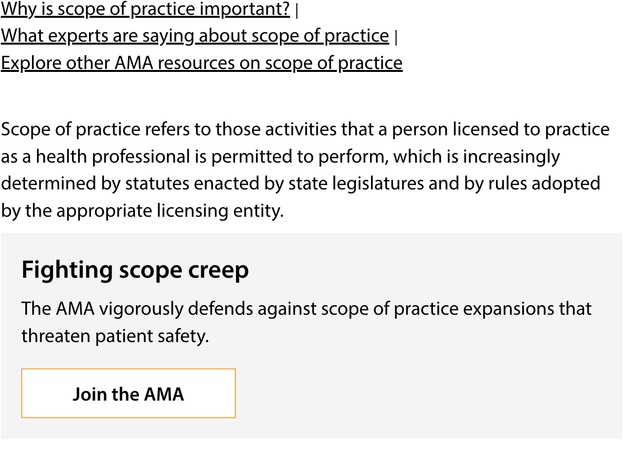Open the "Why is scope of practice important?" link
Image resolution: width=626 pixels, height=453 pixels.
(145, 9)
